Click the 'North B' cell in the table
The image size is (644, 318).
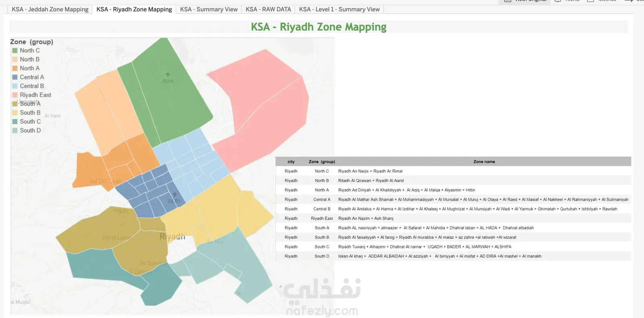click(322, 181)
